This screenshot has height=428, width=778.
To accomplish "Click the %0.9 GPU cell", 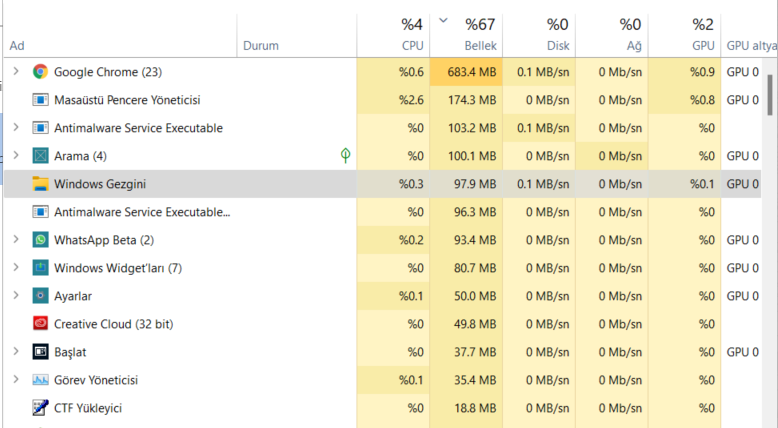I will point(684,72).
